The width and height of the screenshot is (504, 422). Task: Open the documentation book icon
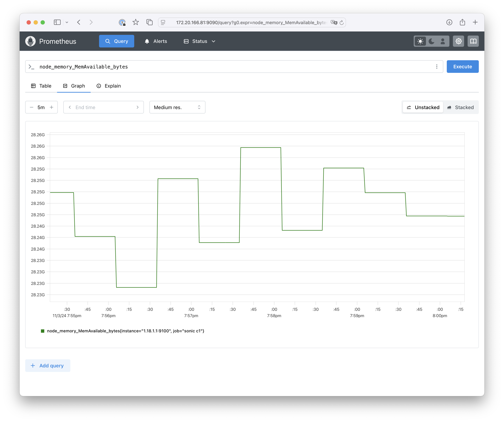point(473,41)
